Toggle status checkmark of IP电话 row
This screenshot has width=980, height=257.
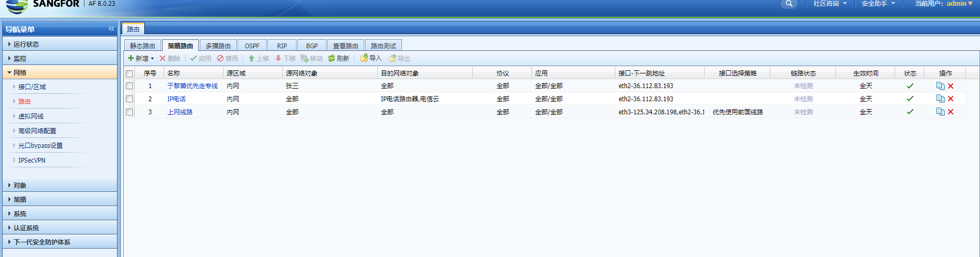pos(910,99)
